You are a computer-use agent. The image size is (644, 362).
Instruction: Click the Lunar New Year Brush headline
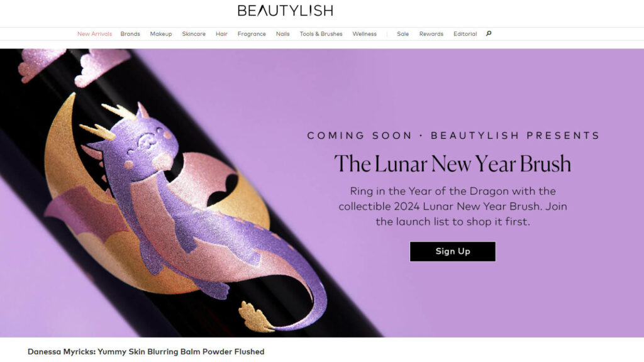[453, 163]
